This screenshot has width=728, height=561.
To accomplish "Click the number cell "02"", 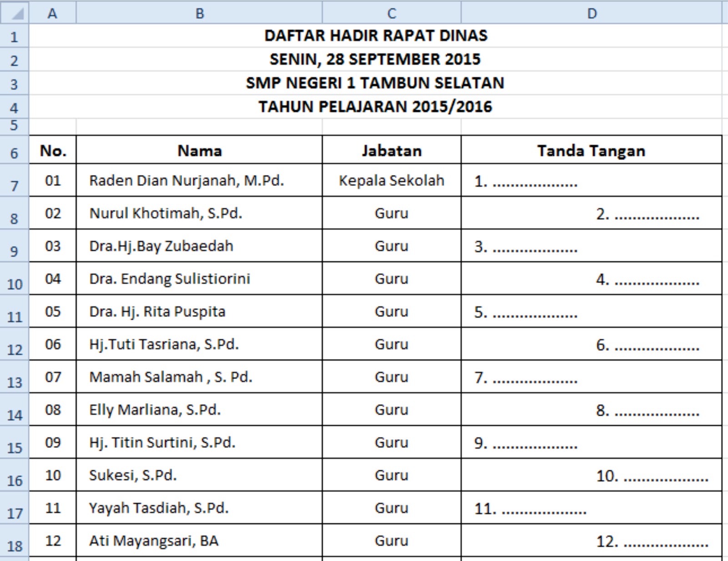I will 53,213.
